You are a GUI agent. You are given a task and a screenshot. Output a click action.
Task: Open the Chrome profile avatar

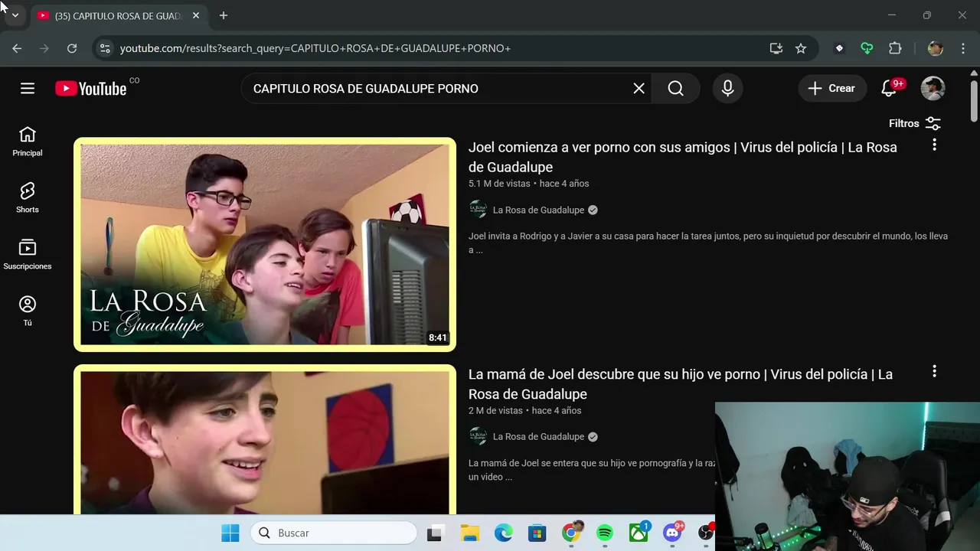[935, 48]
